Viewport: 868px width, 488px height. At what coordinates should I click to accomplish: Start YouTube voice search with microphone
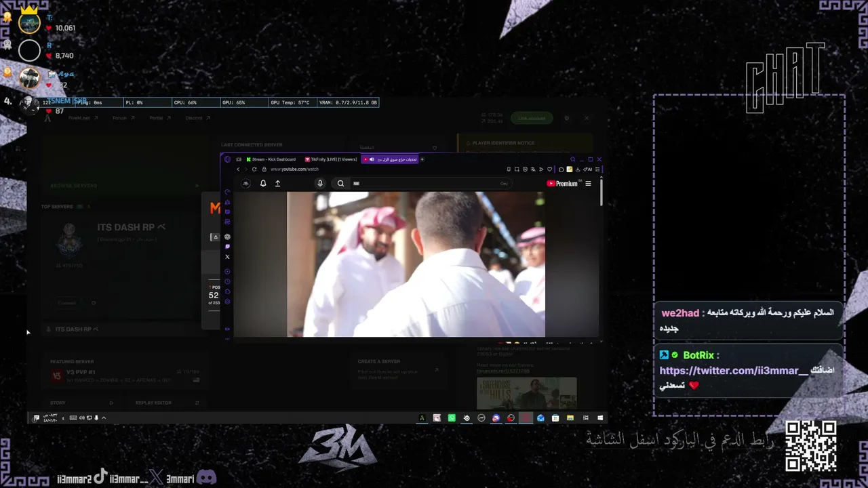[320, 183]
